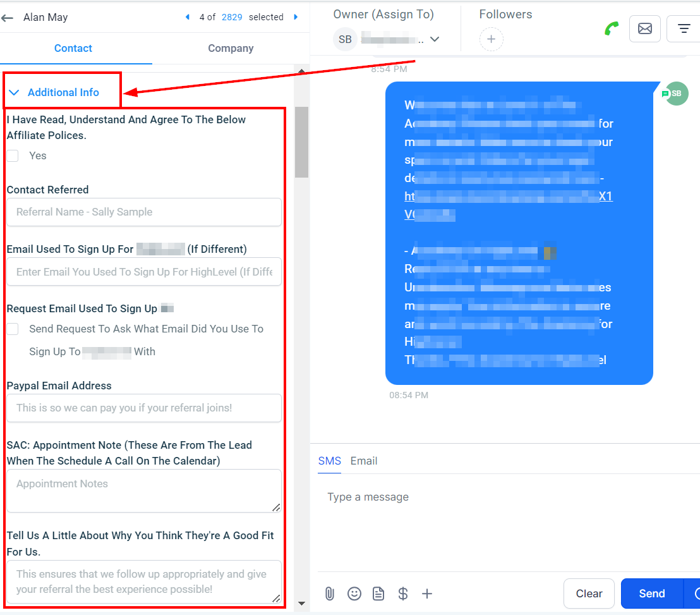
Task: Attach a file with paperclip icon
Action: 329,594
